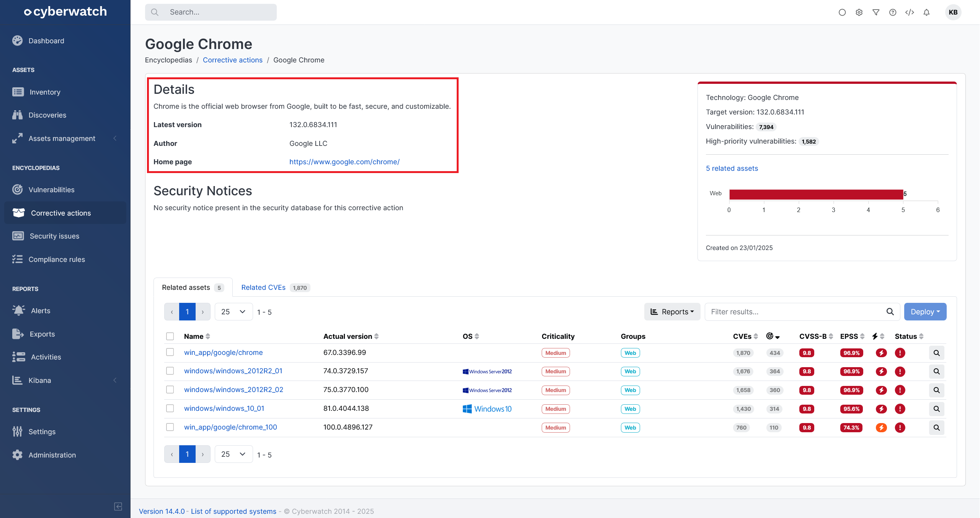The image size is (980, 518).
Task: Check the windows_2012R2_02 row checkbox
Action: [x=170, y=389]
